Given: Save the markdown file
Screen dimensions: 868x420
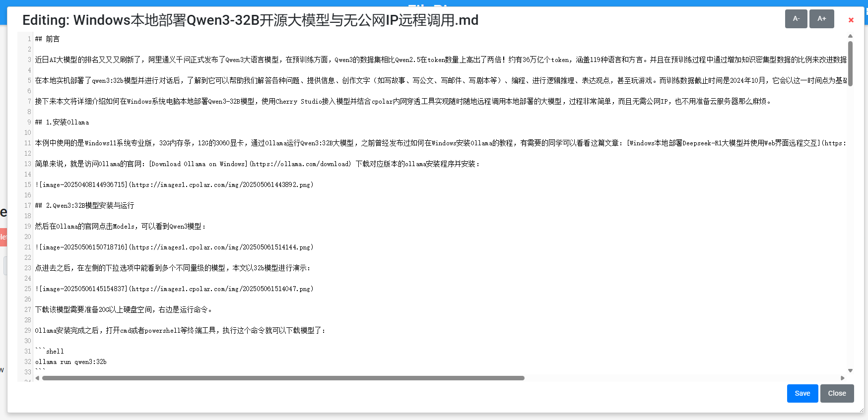Looking at the screenshot, I should pyautogui.click(x=802, y=393).
